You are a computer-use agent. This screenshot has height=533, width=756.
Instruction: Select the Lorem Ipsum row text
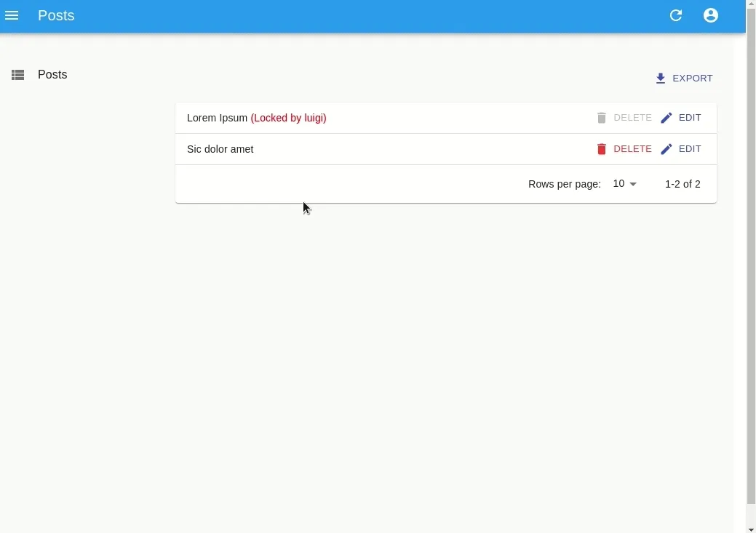(x=217, y=117)
